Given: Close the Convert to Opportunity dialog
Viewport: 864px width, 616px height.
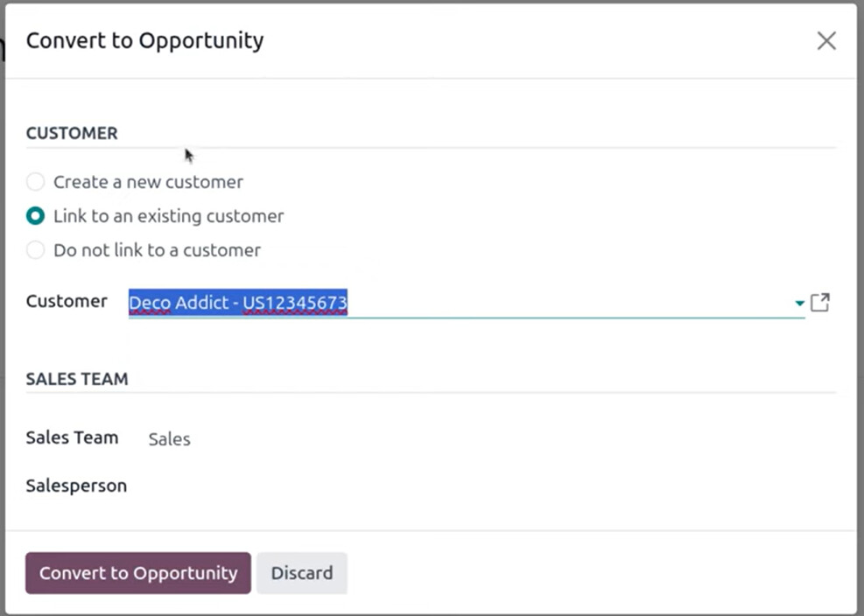Looking at the screenshot, I should [826, 41].
